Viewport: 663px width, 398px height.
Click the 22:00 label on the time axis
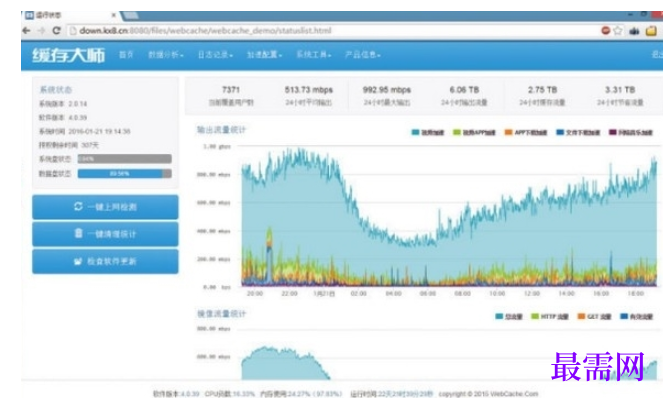click(x=289, y=294)
